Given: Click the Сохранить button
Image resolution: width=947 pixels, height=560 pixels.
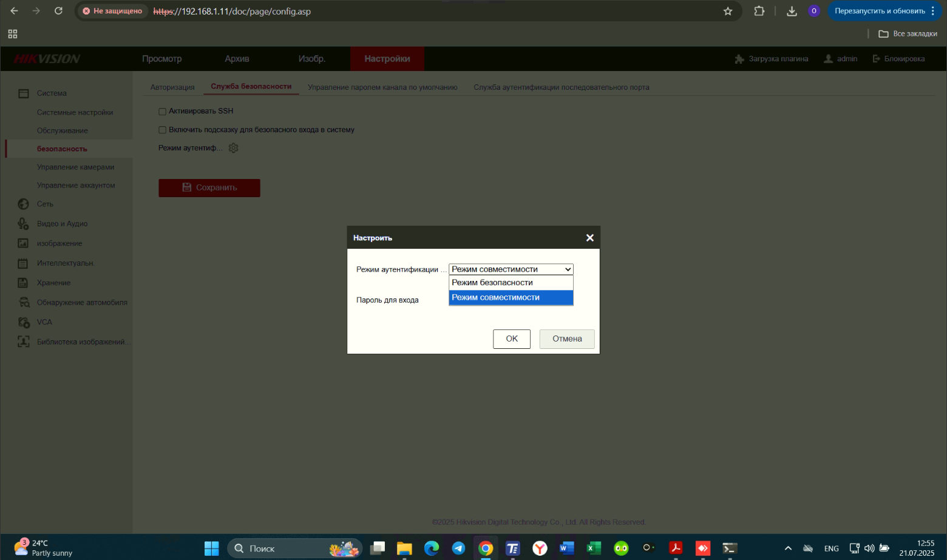Looking at the screenshot, I should click(x=209, y=187).
